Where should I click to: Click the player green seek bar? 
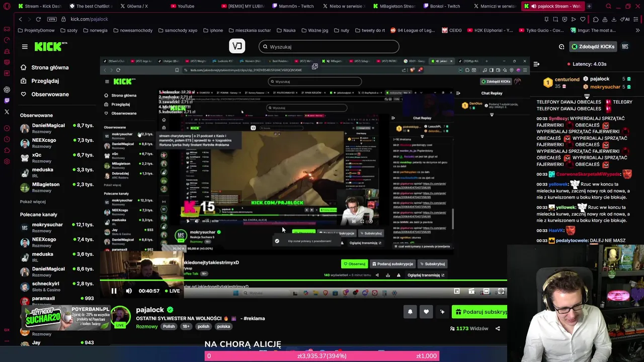pyautogui.click(x=303, y=280)
